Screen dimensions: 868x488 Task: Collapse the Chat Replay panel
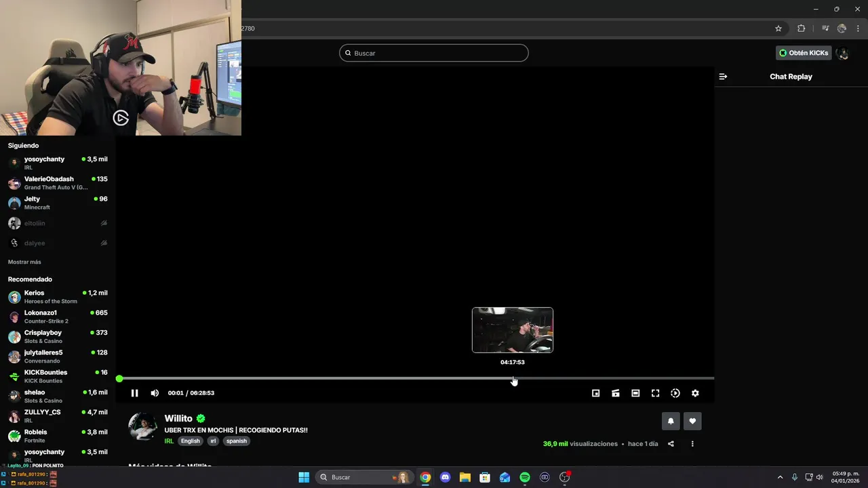(x=723, y=77)
